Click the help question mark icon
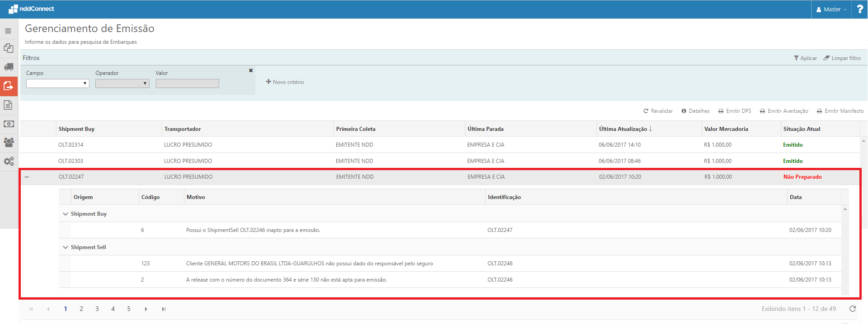 pyautogui.click(x=859, y=9)
